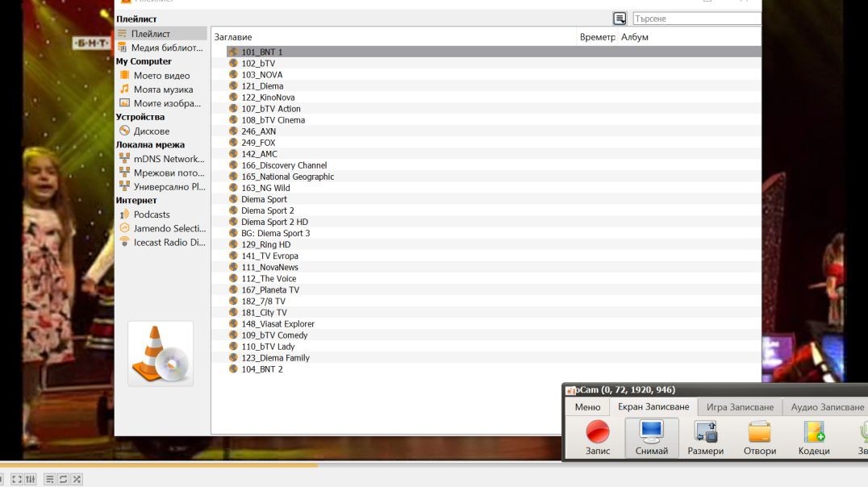Select Плейлист in the sidebar
Screen dimensions: 868x487
161,34
